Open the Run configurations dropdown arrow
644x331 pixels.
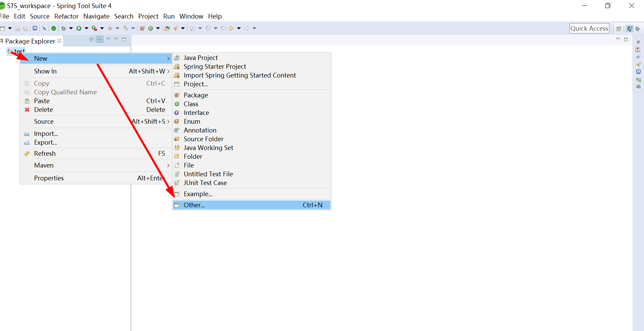click(x=86, y=28)
